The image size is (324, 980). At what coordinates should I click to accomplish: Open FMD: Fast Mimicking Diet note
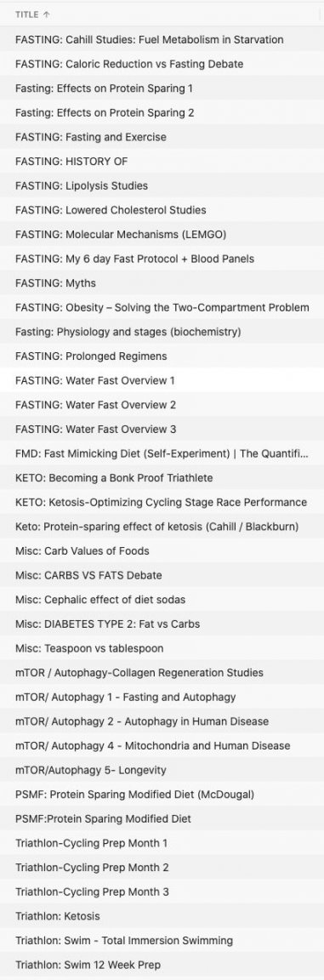162,453
